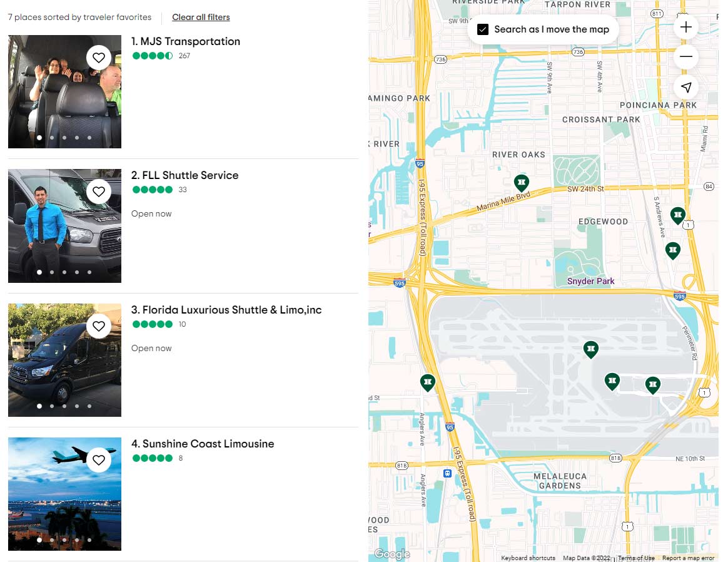The image size is (728, 562).
Task: Show second photo dot for MJS Transportation
Action: click(52, 138)
